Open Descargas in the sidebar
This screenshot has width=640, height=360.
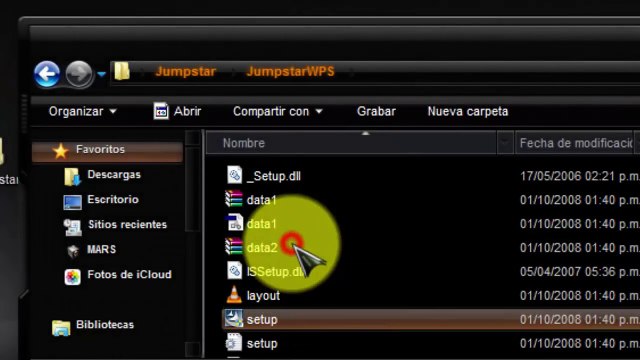coord(114,175)
